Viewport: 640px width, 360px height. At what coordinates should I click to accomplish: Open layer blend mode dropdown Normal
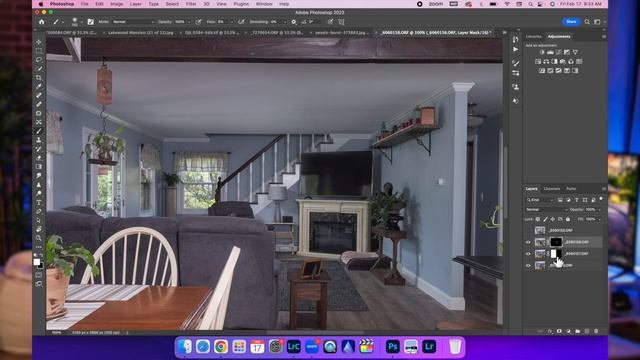pyautogui.click(x=546, y=209)
